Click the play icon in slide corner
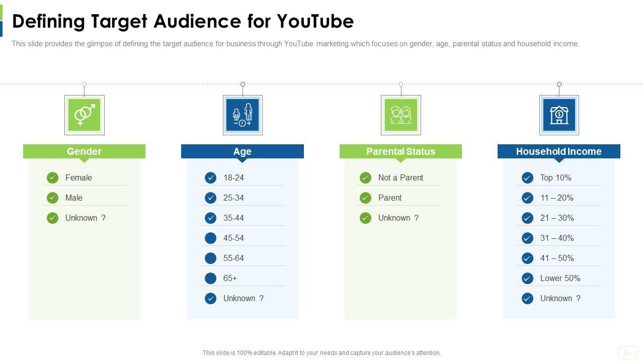This screenshot has width=644, height=362. [x=628, y=353]
